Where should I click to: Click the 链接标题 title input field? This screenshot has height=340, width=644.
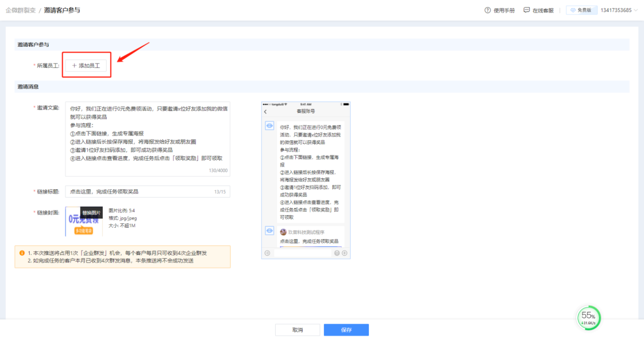(146, 191)
